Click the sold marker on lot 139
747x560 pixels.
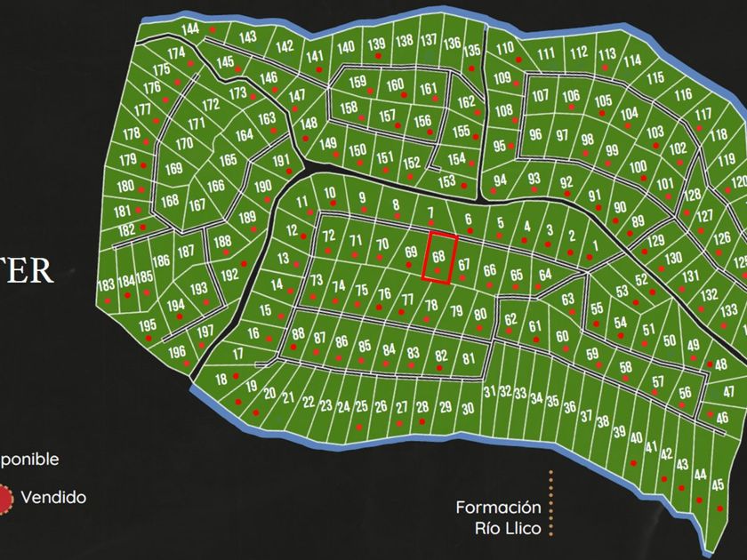(379, 56)
